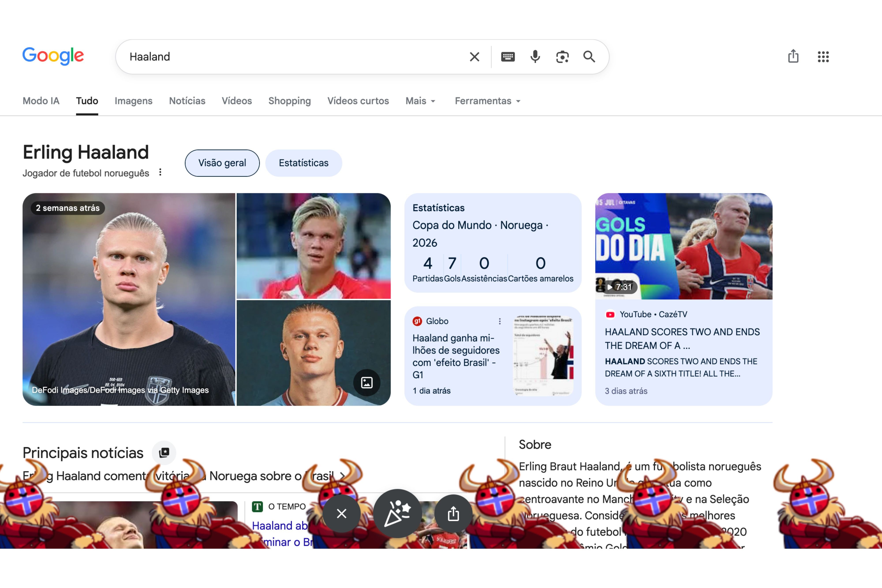Dismiss the celebration overlay with X button

click(341, 513)
